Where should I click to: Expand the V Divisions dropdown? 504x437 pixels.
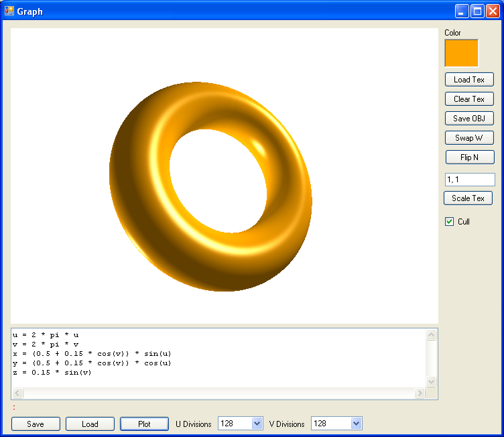[356, 424]
